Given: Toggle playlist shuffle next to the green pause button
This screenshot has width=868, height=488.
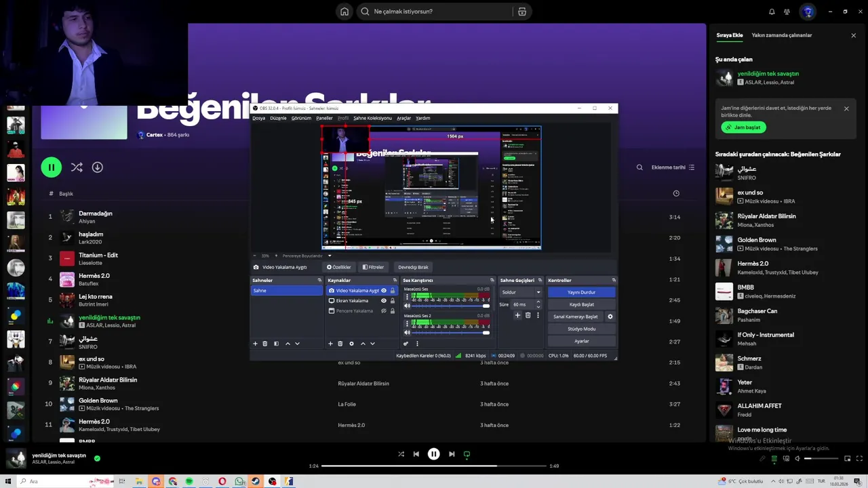Looking at the screenshot, I should pyautogui.click(x=77, y=167).
